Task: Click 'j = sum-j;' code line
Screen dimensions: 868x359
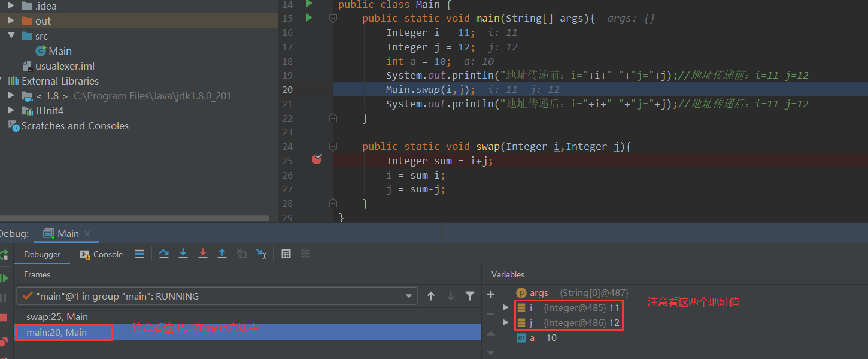Action: (416, 189)
